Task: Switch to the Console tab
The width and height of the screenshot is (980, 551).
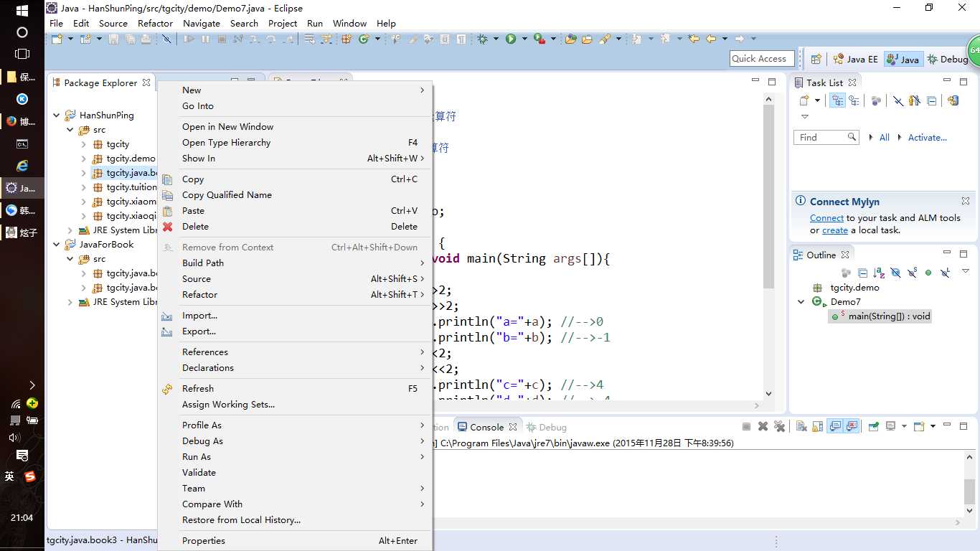Action: (x=486, y=427)
